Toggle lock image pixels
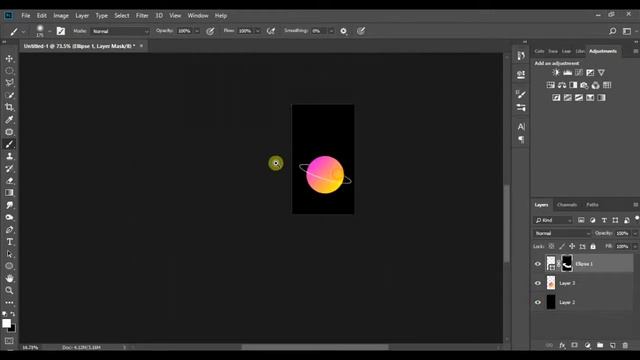This screenshot has width=640, height=360. point(562,247)
